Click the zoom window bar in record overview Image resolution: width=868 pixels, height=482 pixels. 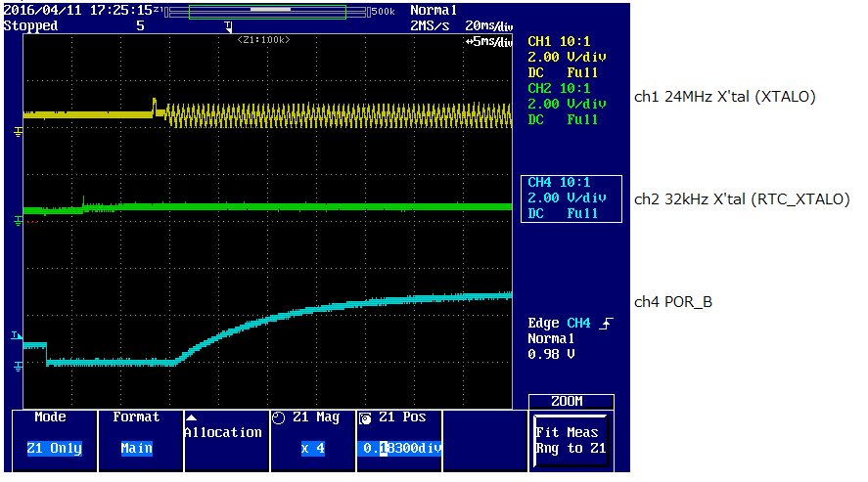coord(270,10)
